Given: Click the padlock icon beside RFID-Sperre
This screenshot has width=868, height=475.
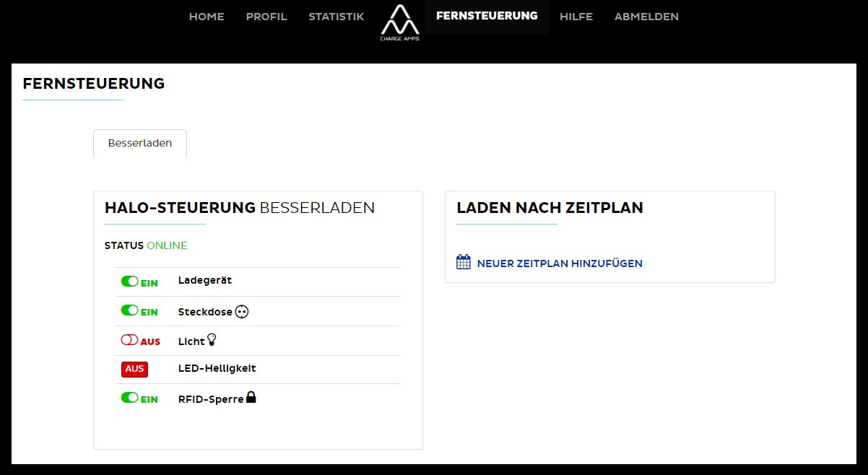Looking at the screenshot, I should pos(251,397).
